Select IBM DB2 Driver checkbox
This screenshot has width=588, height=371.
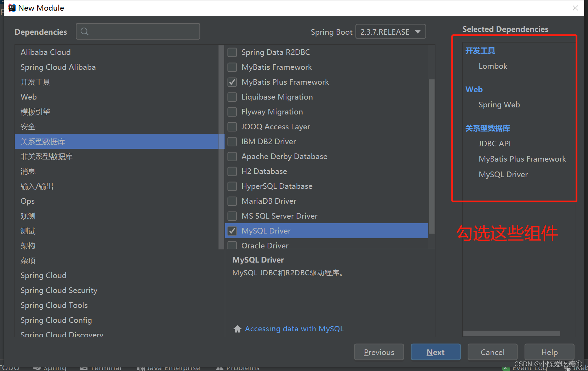232,142
